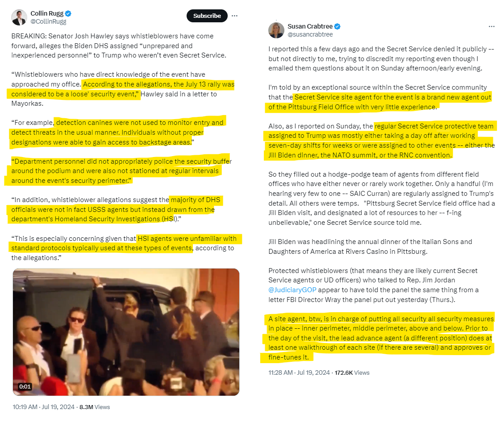Open more options on Susan Crabtree's post
The image size is (504, 422).
coord(492,26)
